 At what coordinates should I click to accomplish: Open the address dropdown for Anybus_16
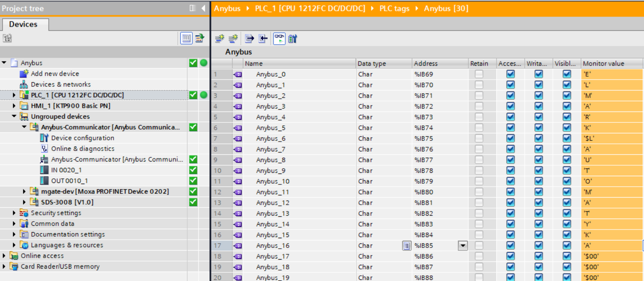[463, 246]
